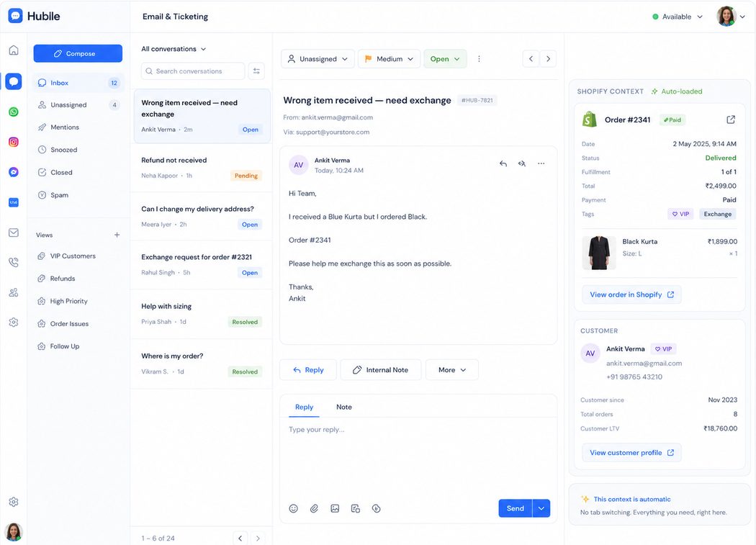
Task: Click View customer profile
Action: click(x=631, y=453)
